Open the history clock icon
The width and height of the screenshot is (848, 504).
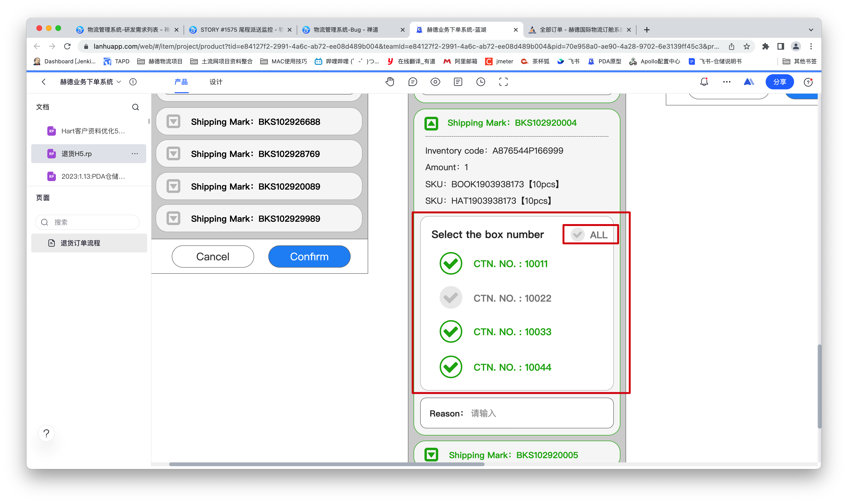point(481,82)
